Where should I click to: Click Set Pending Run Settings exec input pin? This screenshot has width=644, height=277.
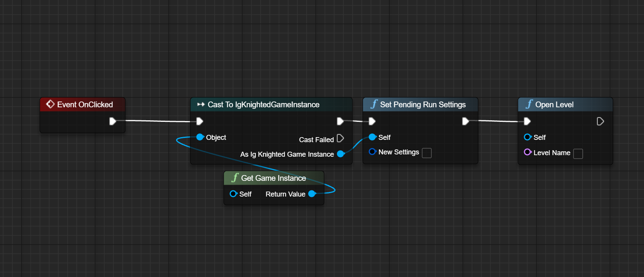[x=372, y=121]
